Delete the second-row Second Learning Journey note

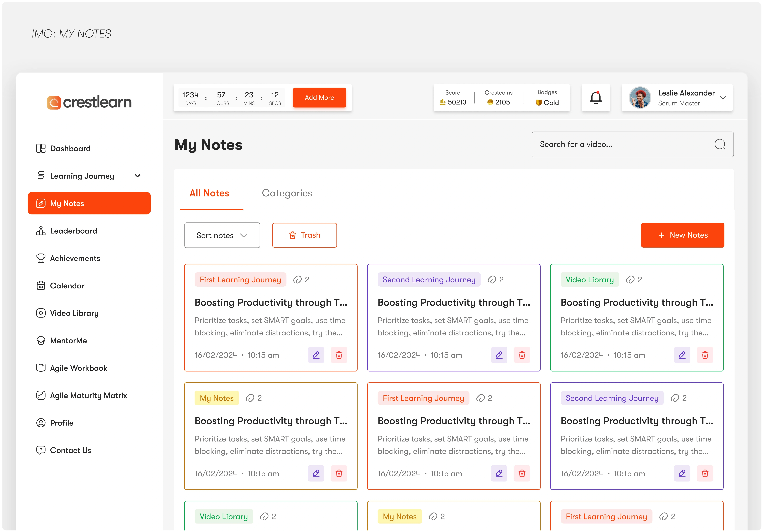[x=705, y=474]
